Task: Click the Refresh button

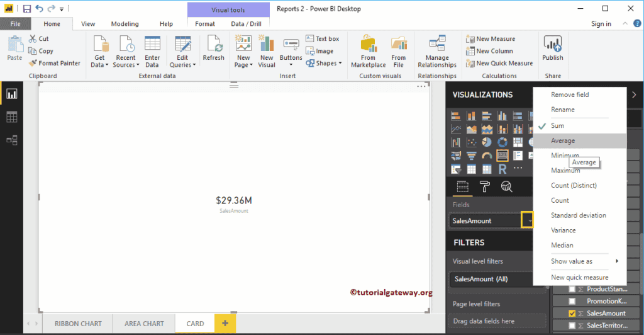Action: 214,48
